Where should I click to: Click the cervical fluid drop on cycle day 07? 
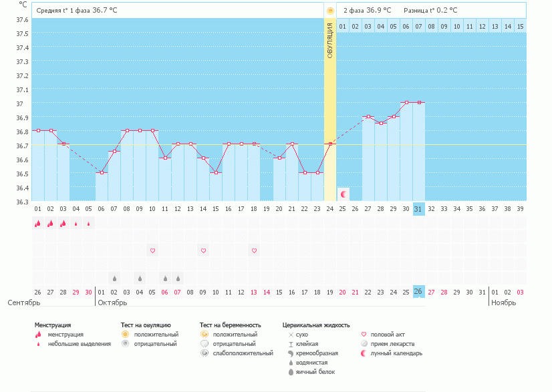coord(114,278)
